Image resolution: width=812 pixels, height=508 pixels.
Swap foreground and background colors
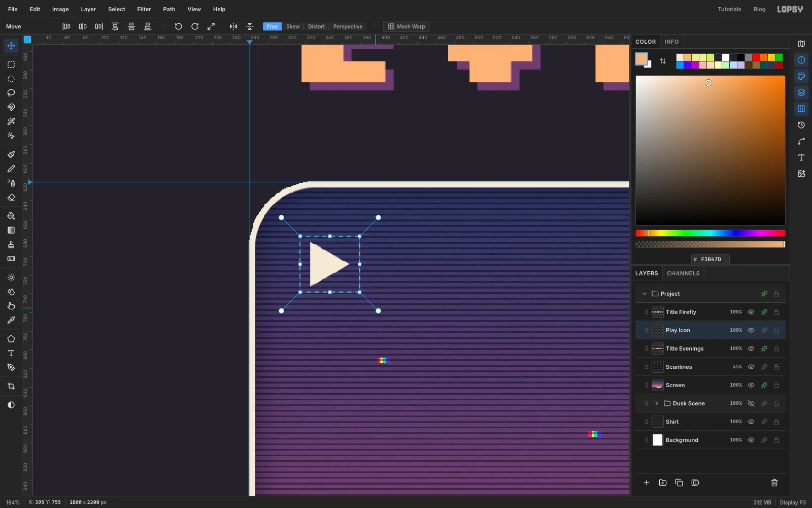tap(663, 61)
